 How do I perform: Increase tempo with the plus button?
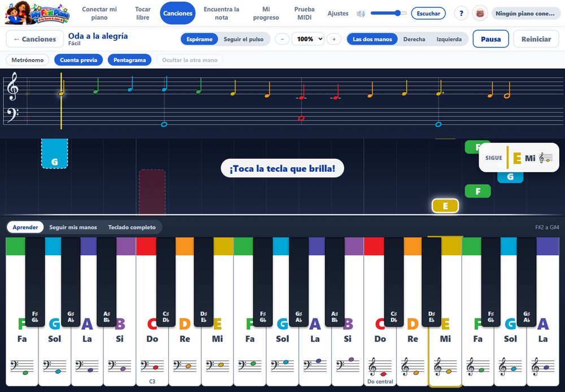click(x=334, y=39)
